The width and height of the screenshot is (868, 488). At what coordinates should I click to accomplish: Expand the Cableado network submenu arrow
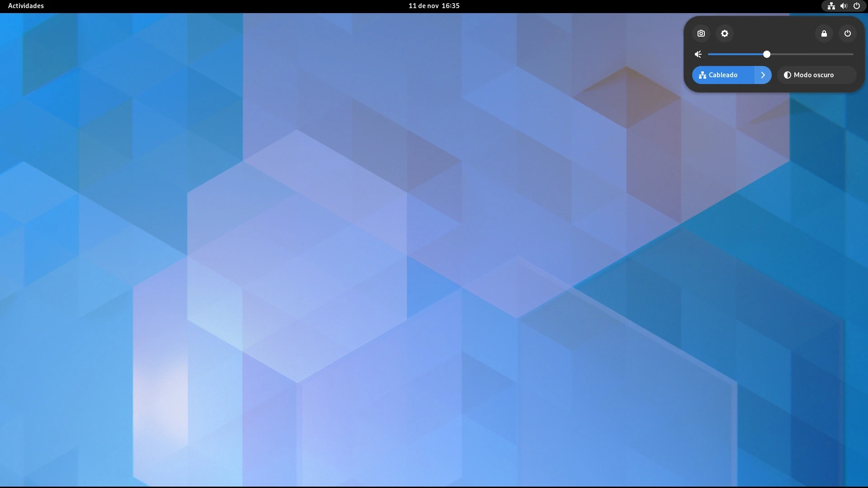(763, 75)
